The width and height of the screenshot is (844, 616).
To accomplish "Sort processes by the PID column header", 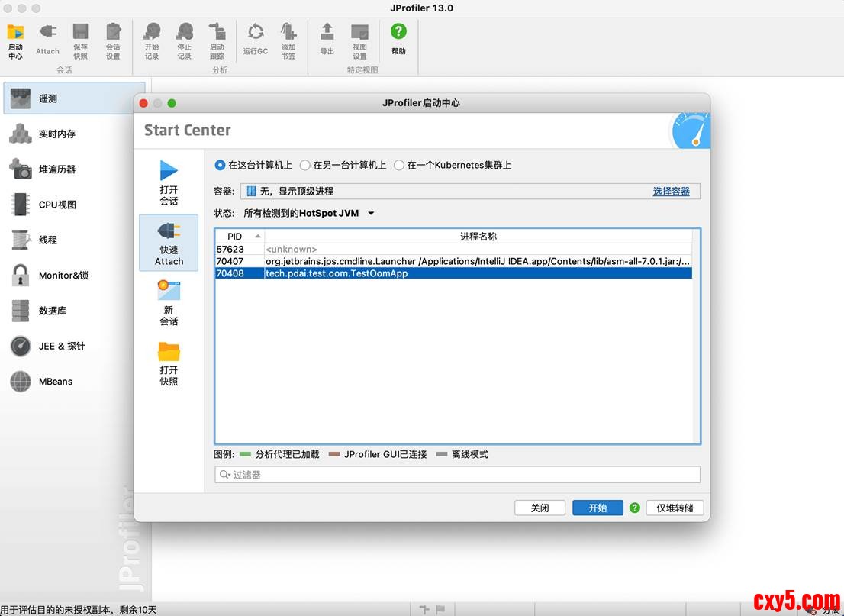I will click(235, 237).
